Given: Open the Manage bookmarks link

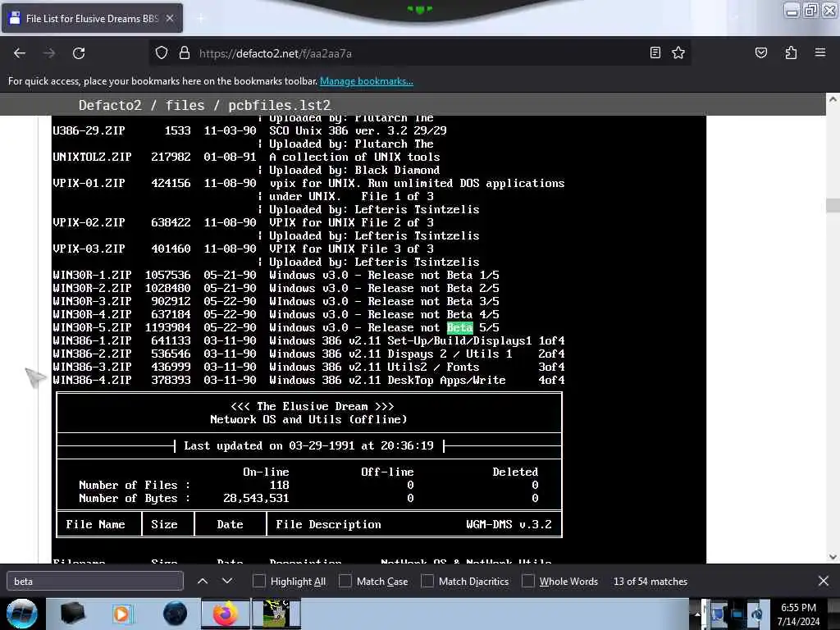Looking at the screenshot, I should coord(367,81).
